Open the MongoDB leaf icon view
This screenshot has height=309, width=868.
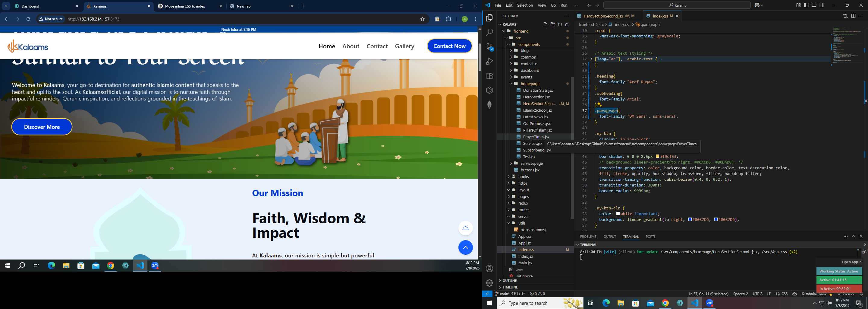[489, 105]
